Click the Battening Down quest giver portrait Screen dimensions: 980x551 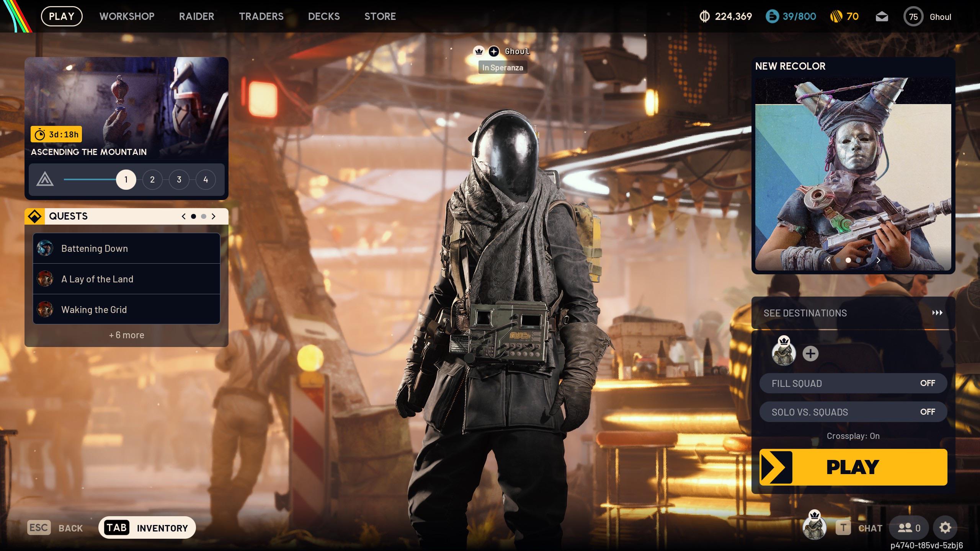click(45, 248)
